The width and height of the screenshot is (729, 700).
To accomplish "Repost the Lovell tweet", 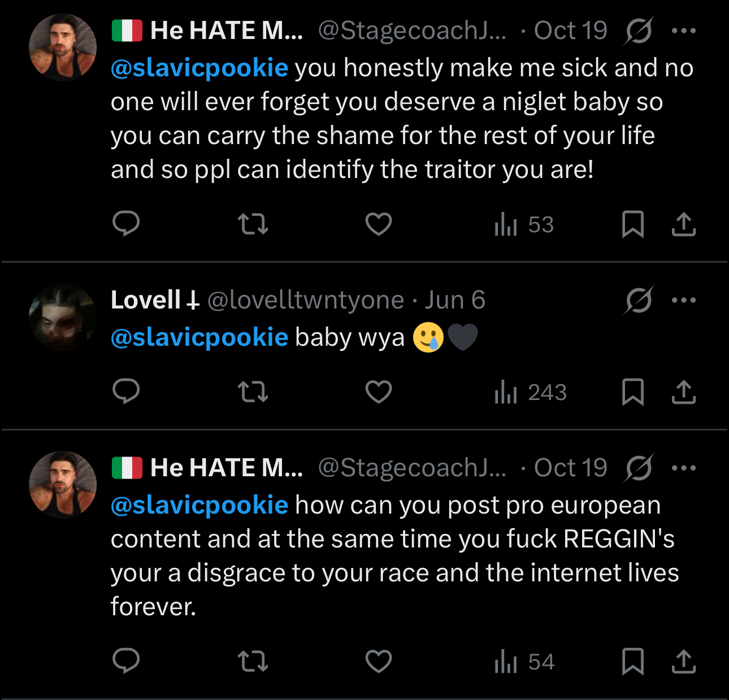I will [253, 392].
